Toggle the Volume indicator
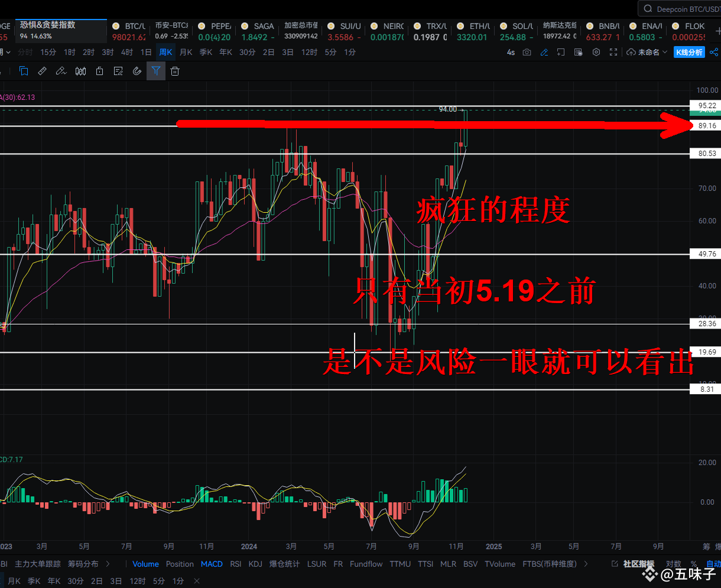Viewport: 721px width, 588px height. 145,564
